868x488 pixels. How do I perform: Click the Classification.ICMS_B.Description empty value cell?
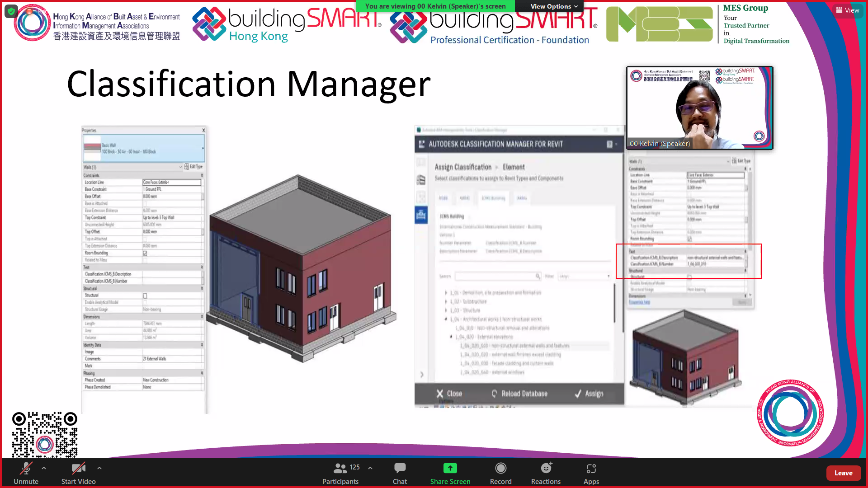[172, 274]
